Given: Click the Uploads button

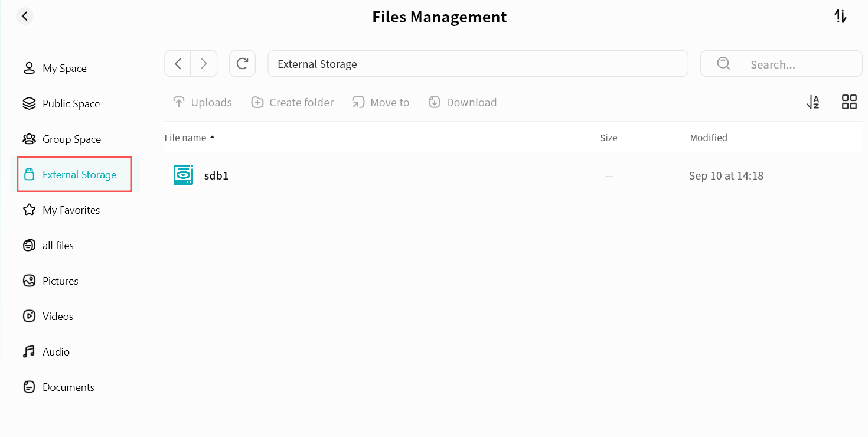Looking at the screenshot, I should [203, 103].
